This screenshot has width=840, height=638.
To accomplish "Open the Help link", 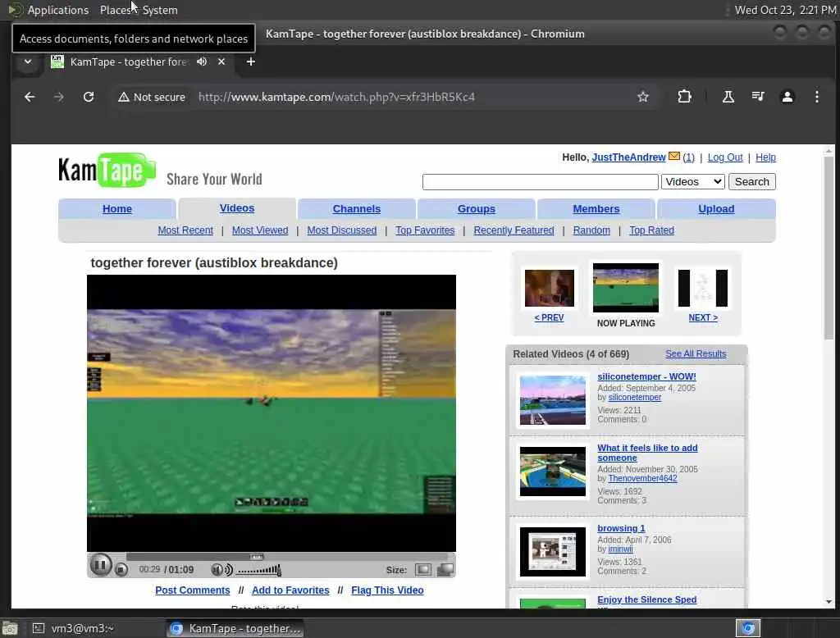I will click(x=765, y=157).
